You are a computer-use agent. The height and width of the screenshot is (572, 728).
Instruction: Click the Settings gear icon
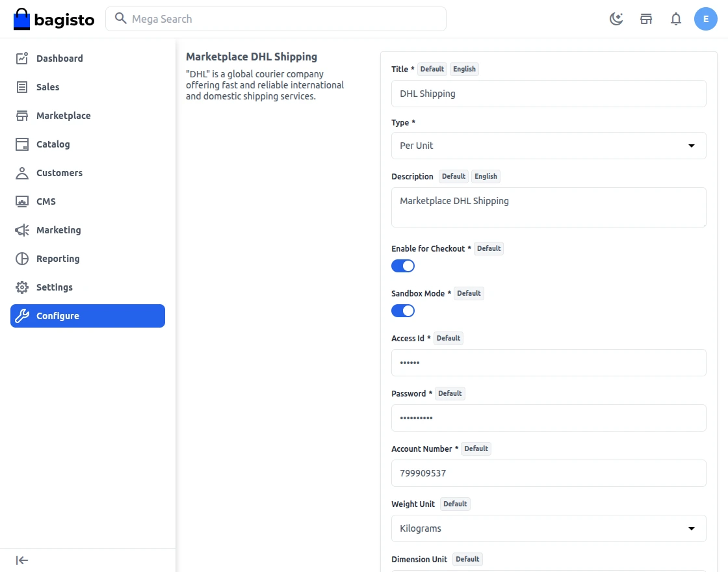coord(22,287)
